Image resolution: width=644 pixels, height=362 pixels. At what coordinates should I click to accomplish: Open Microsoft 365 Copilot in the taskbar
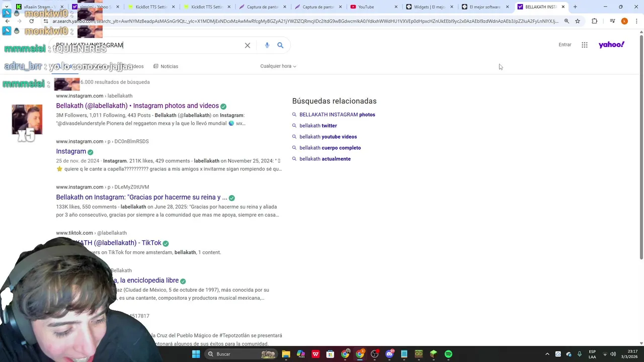tap(300, 354)
